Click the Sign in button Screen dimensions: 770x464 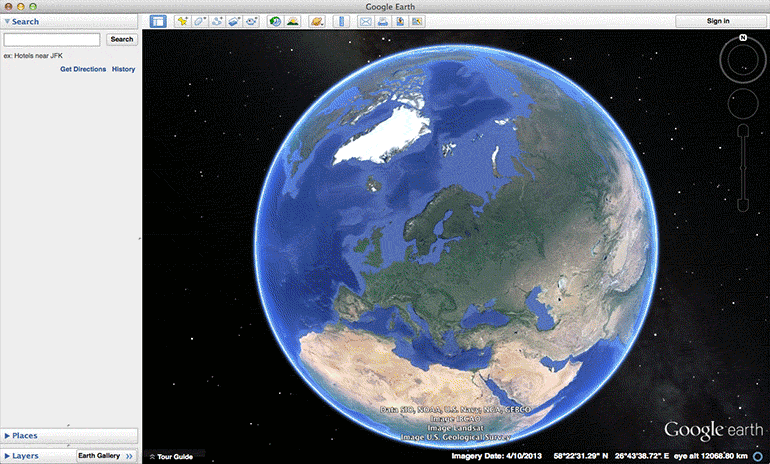(718, 21)
